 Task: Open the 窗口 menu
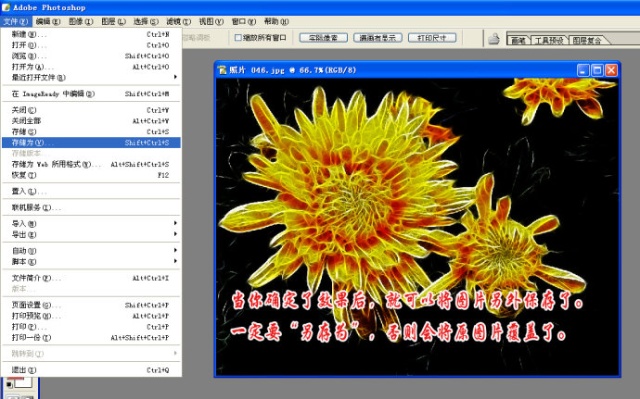[244, 21]
